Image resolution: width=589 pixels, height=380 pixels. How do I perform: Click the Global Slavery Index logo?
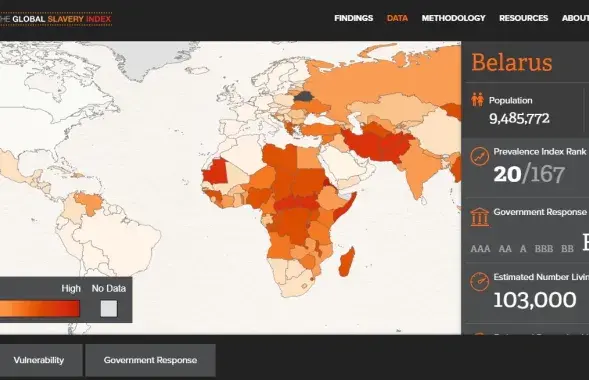[x=56, y=19]
